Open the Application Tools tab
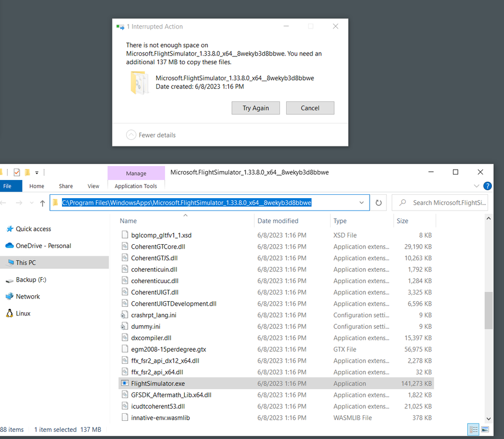 [136, 186]
